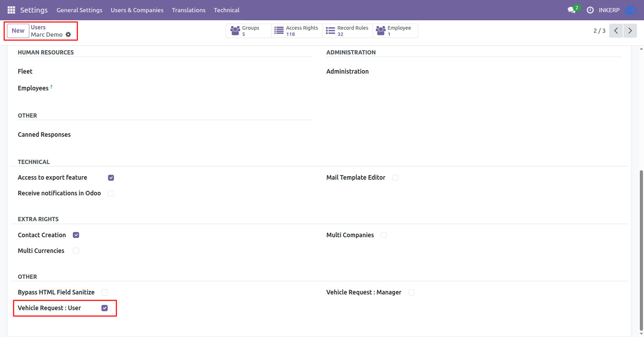Open Translations menu
The width and height of the screenshot is (644, 337).
click(x=189, y=10)
